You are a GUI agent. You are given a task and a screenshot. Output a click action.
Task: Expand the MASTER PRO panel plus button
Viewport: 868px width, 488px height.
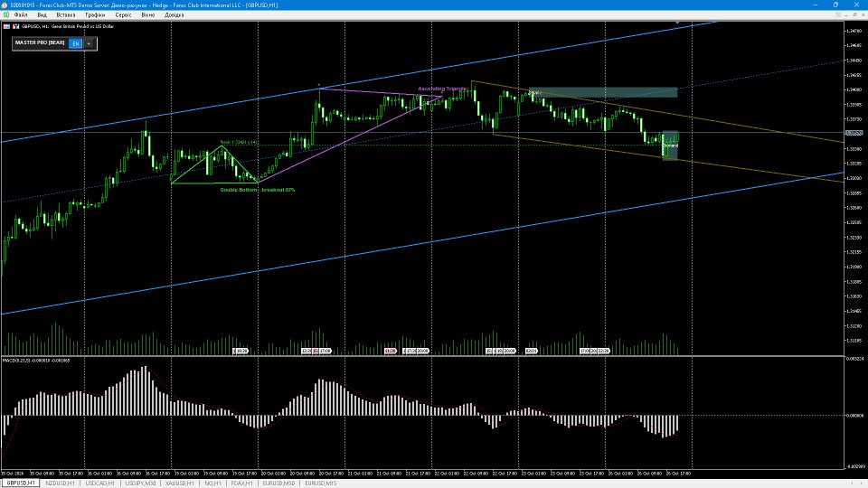click(89, 43)
